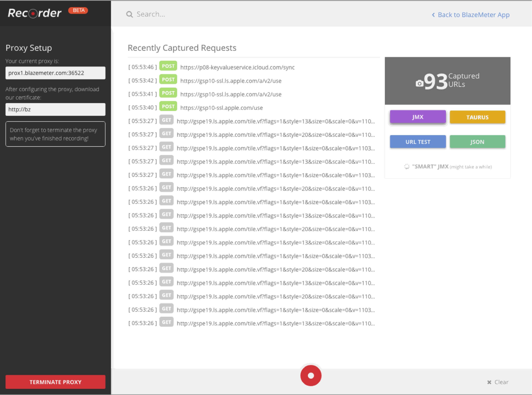Open URL TEST export

tap(418, 142)
